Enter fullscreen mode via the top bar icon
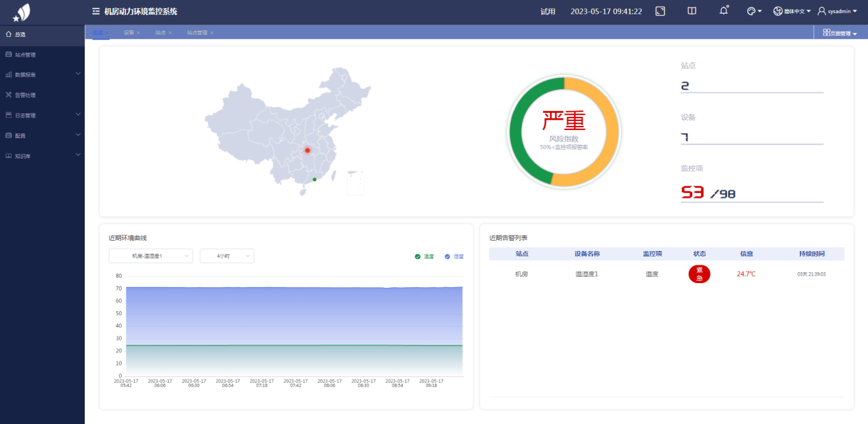The image size is (868, 424). tap(660, 12)
